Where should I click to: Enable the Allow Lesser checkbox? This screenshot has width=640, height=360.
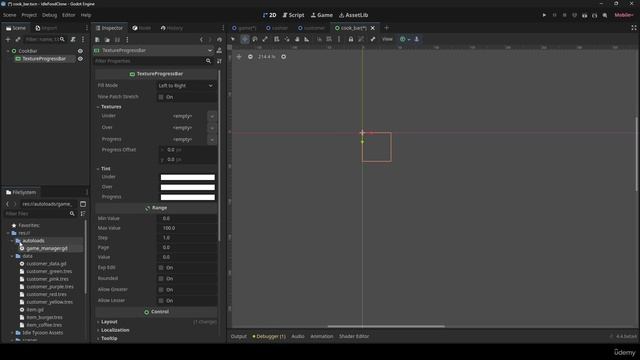click(x=161, y=301)
